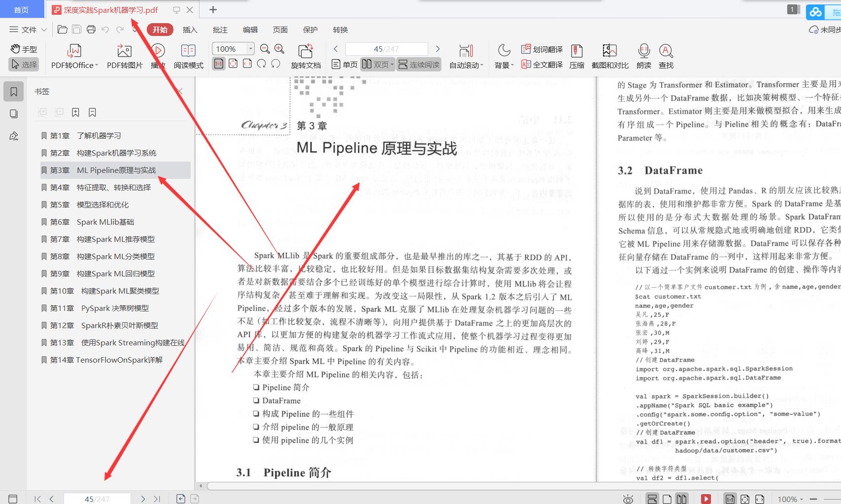Screen dimensions: 841x504
Task: Click eye protection icon in status bar
Action: [x=628, y=499]
